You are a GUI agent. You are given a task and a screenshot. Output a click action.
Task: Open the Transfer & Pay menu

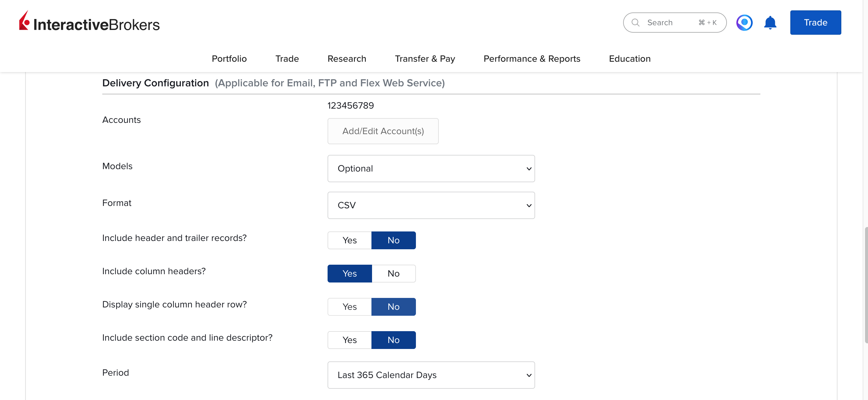425,59
